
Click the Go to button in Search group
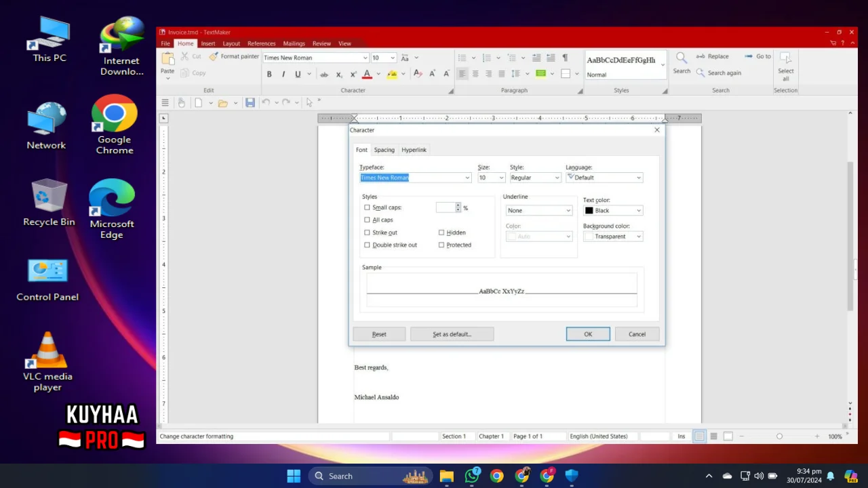pos(758,56)
